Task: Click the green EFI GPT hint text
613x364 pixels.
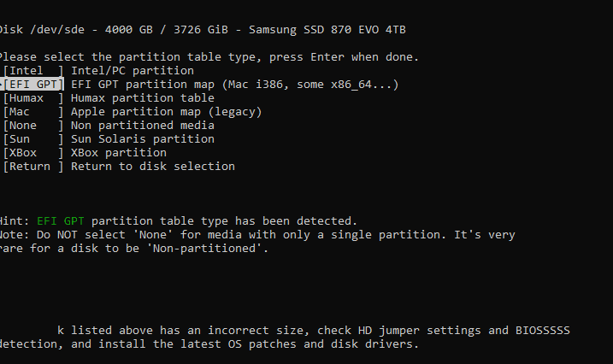Action: click(x=60, y=221)
